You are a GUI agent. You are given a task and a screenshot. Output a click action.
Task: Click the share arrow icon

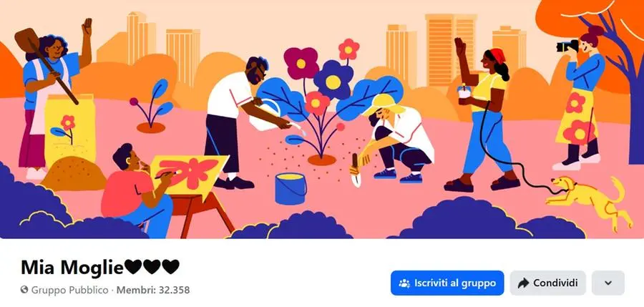[523, 283]
